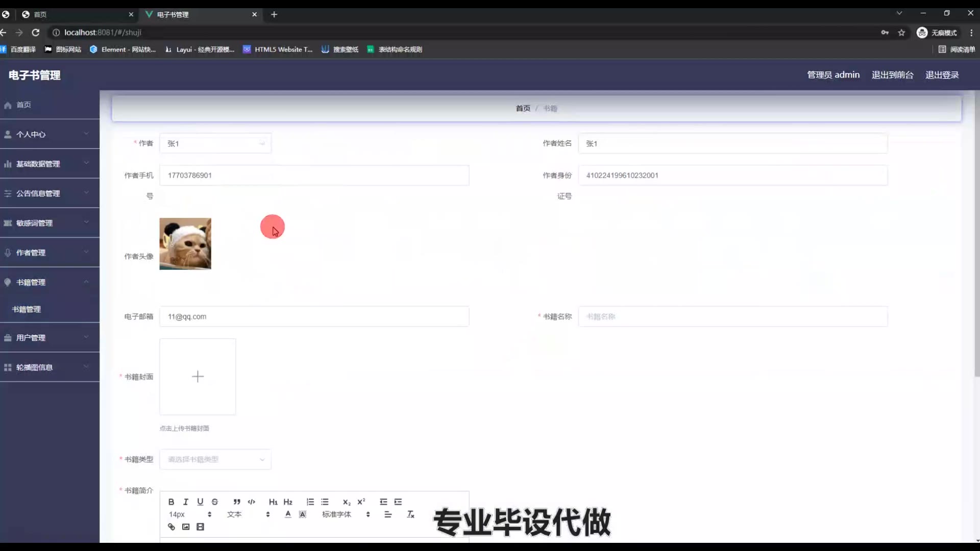
Task: Click the 退出登录 link
Action: pyautogui.click(x=942, y=75)
